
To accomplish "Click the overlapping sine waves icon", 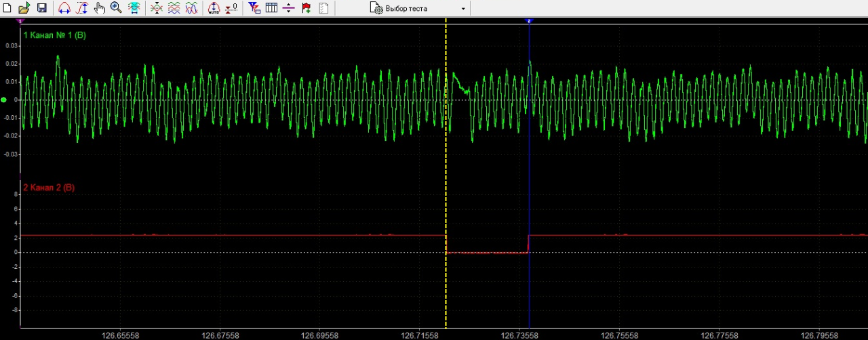I will point(191,8).
